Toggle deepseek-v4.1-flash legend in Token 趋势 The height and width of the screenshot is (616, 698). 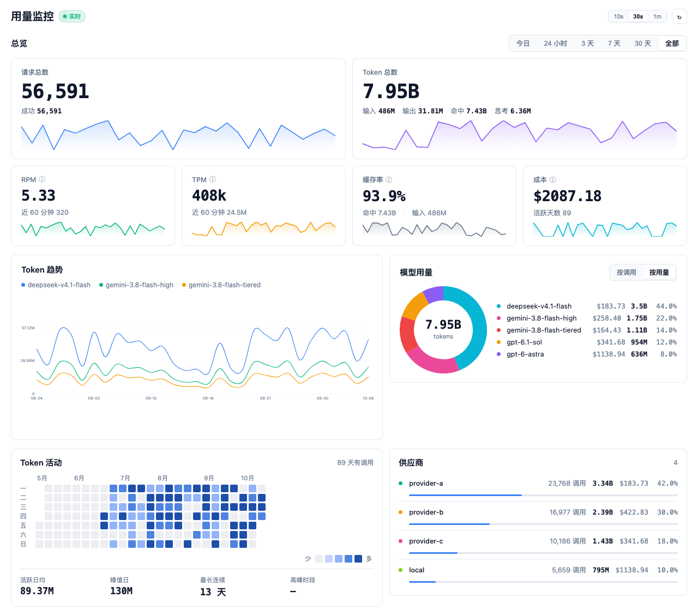(x=56, y=285)
